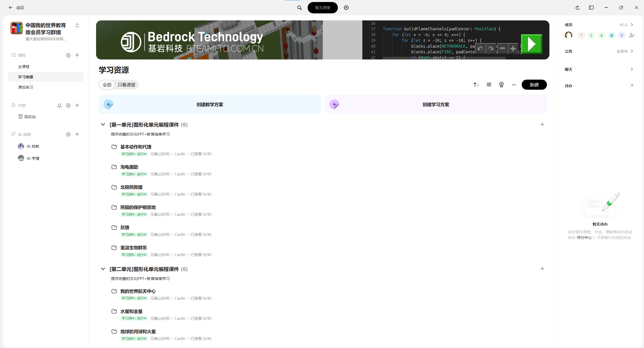Open the 重温生物群系 folder
Viewport: 644px width, 348px height.
pos(133,248)
